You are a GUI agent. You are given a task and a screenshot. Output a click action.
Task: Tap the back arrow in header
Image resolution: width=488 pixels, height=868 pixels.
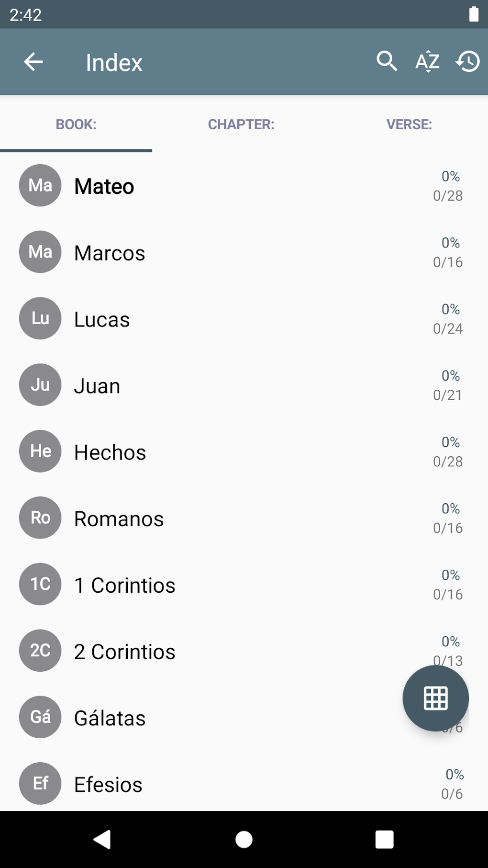coord(33,62)
